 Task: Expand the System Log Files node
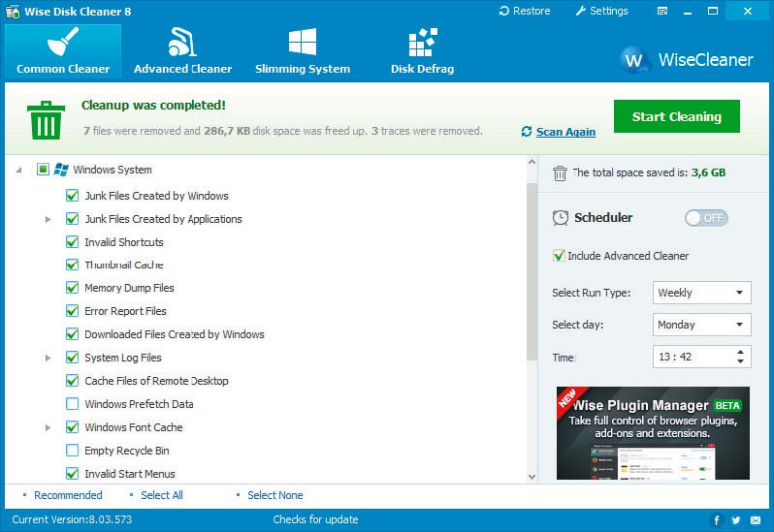[x=48, y=358]
